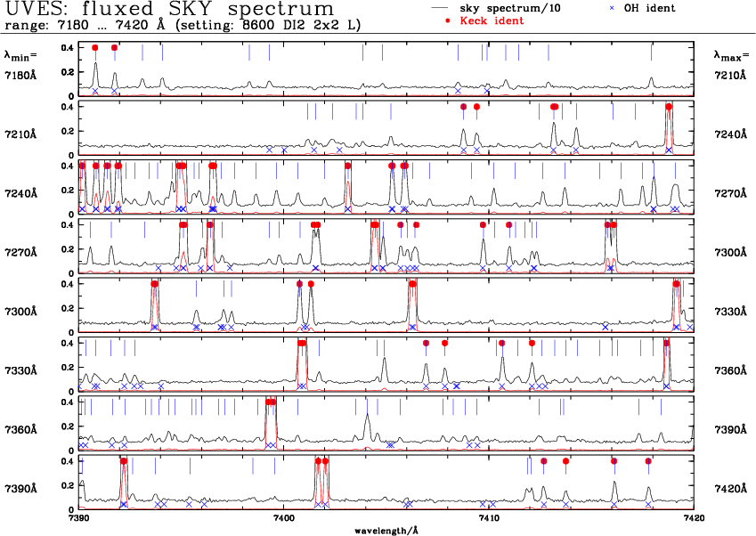Click the title 'UVES: fluxed SKY spectrum'
The height and width of the screenshot is (536, 756).
point(169,9)
